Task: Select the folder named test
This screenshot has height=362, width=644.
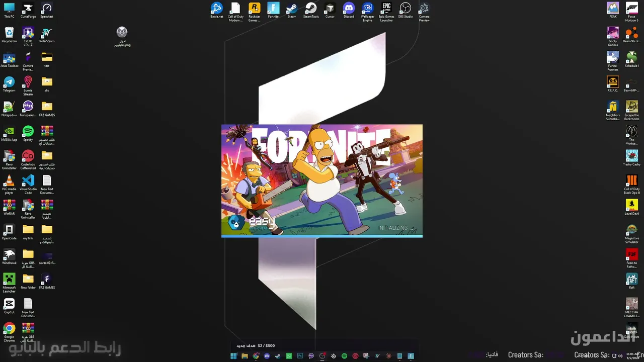Action: point(47,60)
